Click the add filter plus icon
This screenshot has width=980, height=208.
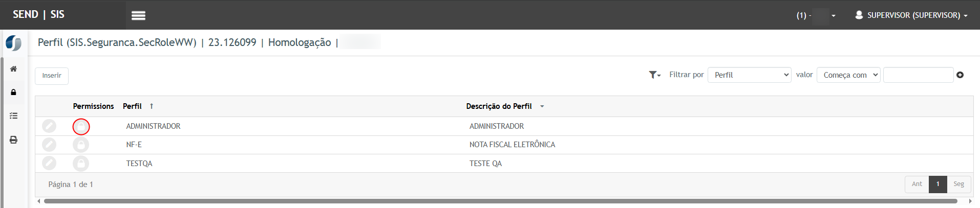point(960,75)
